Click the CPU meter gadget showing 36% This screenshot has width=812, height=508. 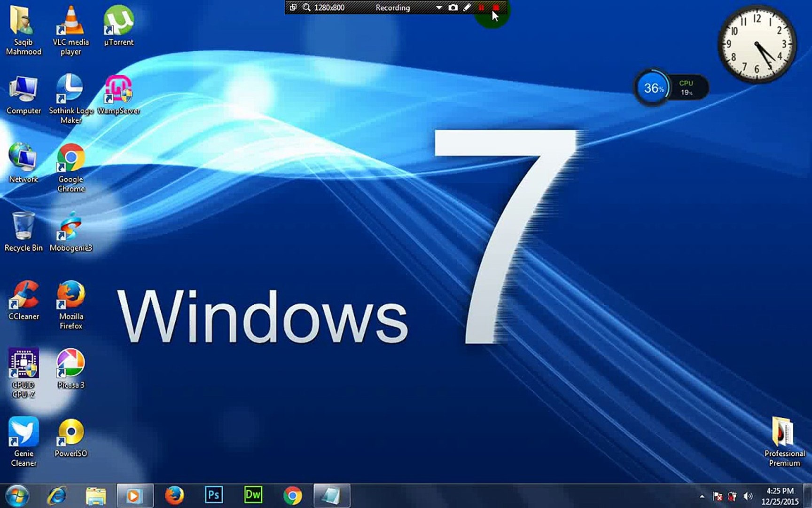(671, 87)
